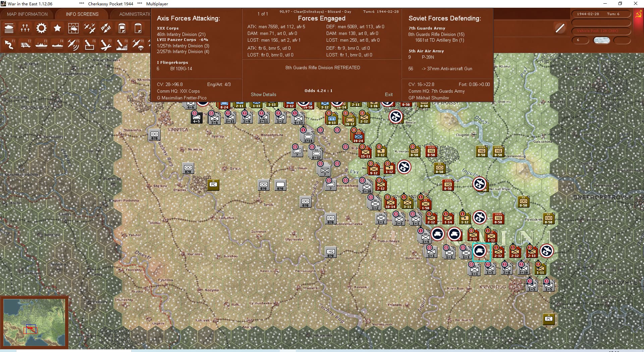Select the Soviet airbase icon near Smela
The image size is (644, 352).
click(396, 117)
